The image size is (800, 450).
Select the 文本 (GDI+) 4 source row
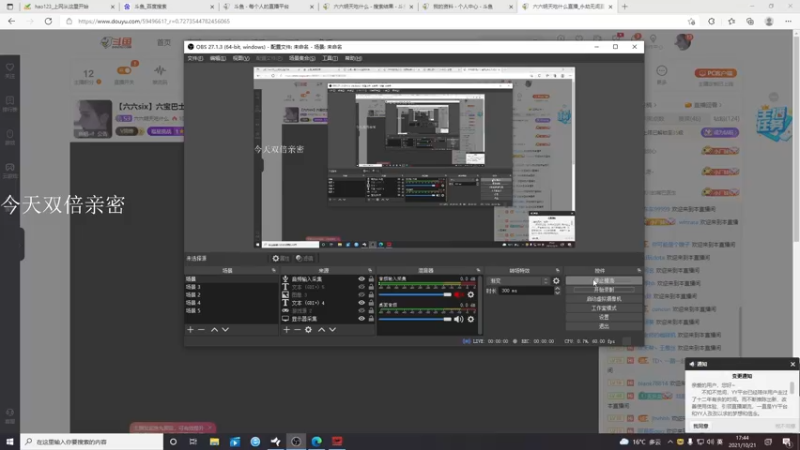point(328,303)
